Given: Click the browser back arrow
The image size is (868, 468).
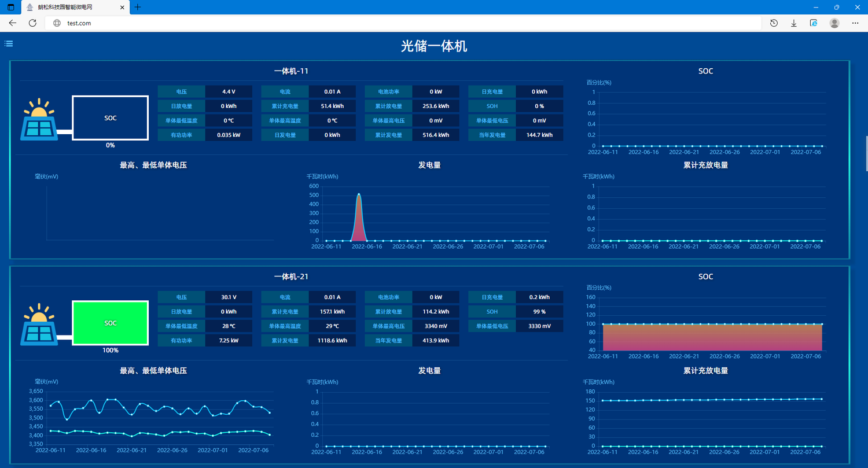Looking at the screenshot, I should pos(13,23).
